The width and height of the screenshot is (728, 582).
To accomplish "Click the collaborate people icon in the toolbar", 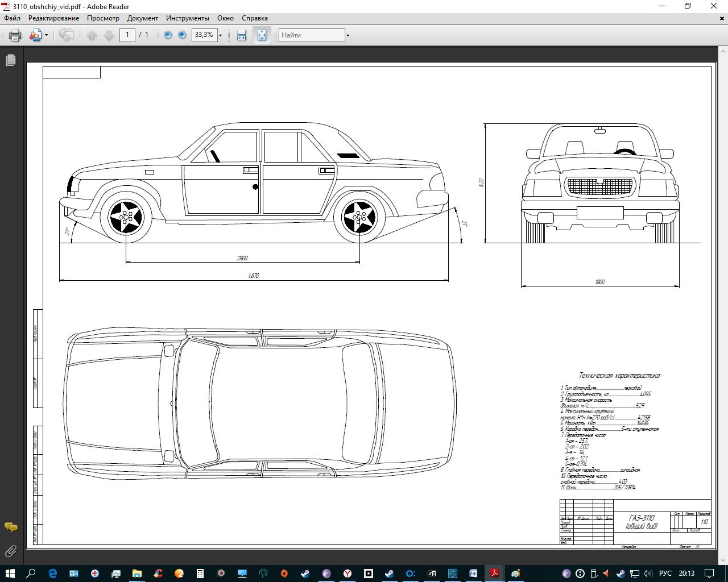I will (x=35, y=35).
